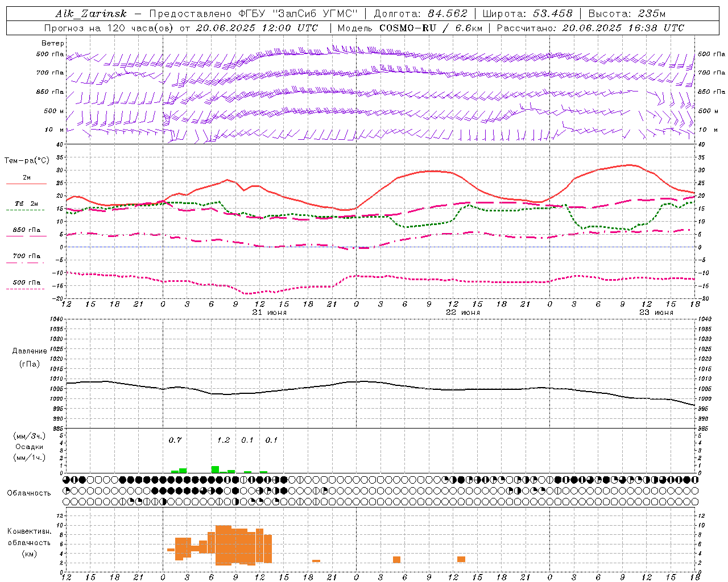
Task: Click the 22 июня date label
Action: [463, 312]
